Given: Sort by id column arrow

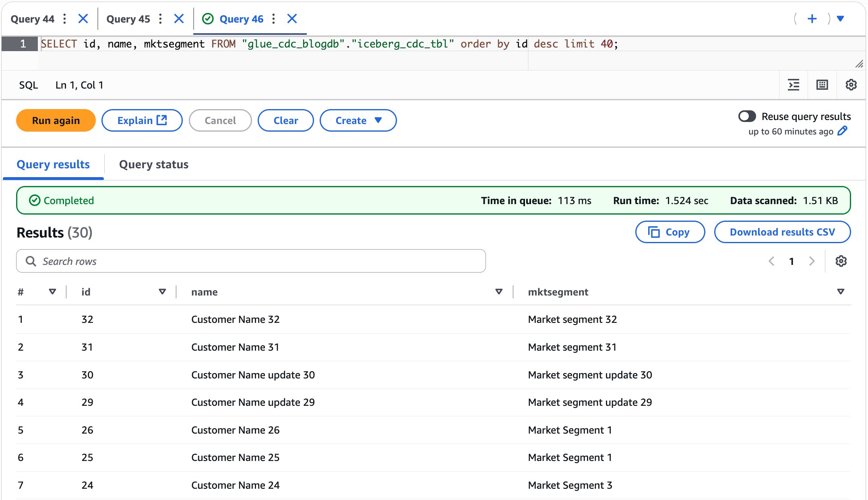Looking at the screenshot, I should [x=162, y=292].
